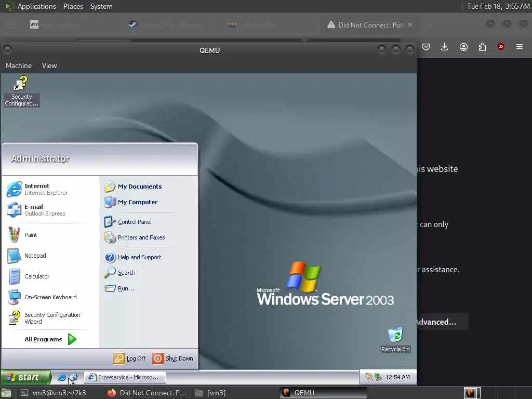
Task: Click the Windows tray clock 12:54 AM
Action: coord(397,377)
